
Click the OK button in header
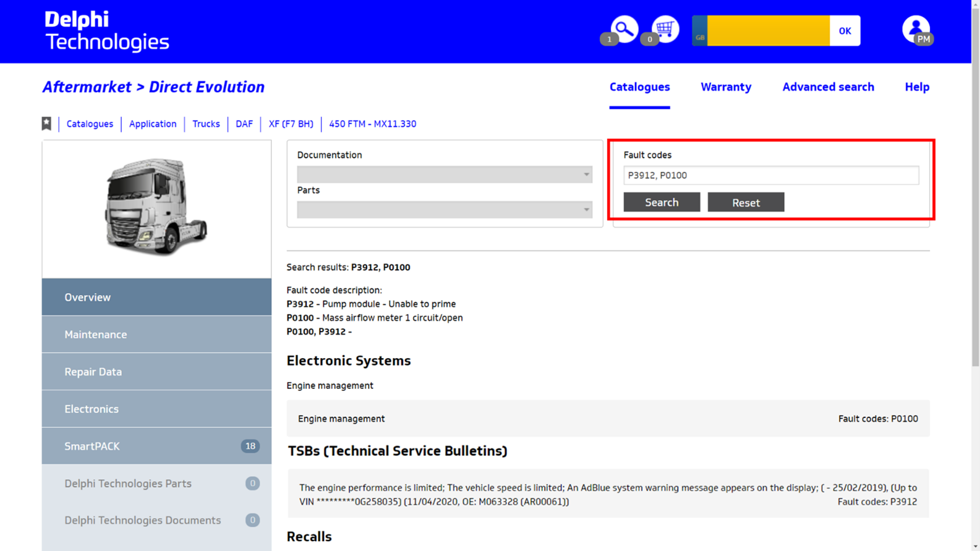click(845, 31)
